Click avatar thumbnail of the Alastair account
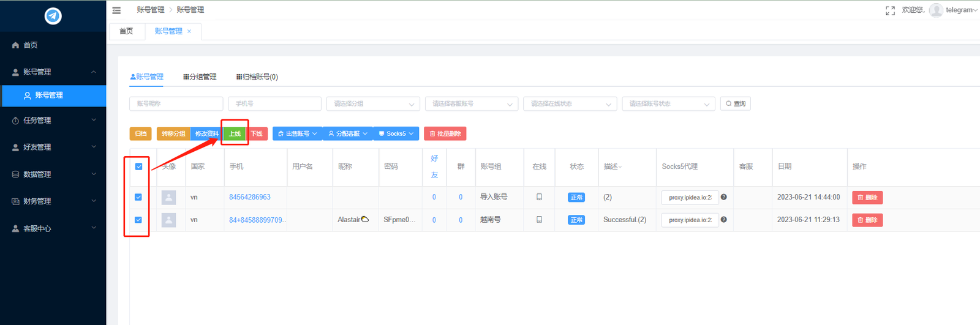980x325 pixels. 168,220
